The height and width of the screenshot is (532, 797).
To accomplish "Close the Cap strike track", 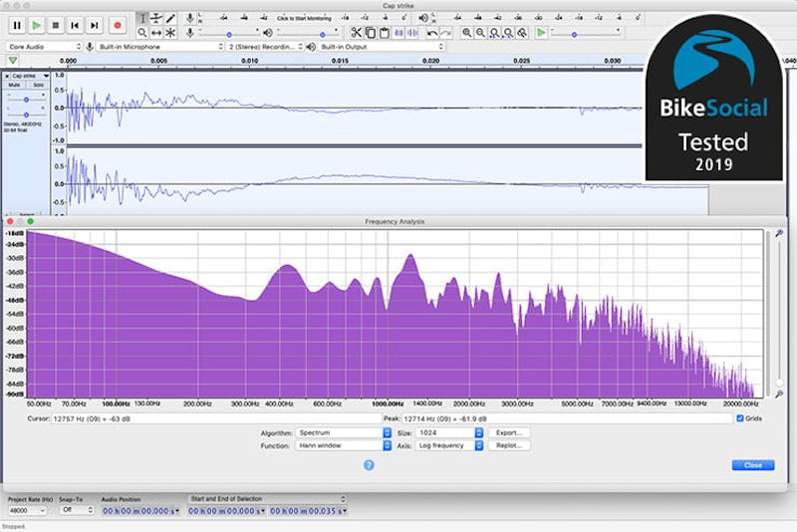I will click(x=7, y=76).
